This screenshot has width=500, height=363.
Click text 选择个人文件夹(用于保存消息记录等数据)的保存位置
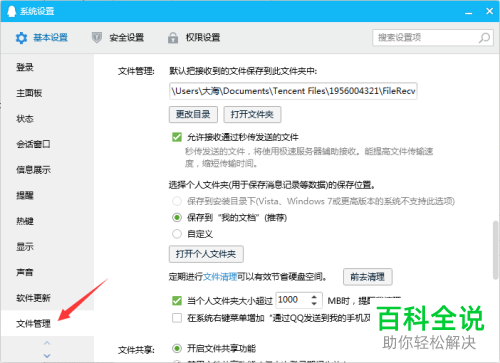pos(272,185)
